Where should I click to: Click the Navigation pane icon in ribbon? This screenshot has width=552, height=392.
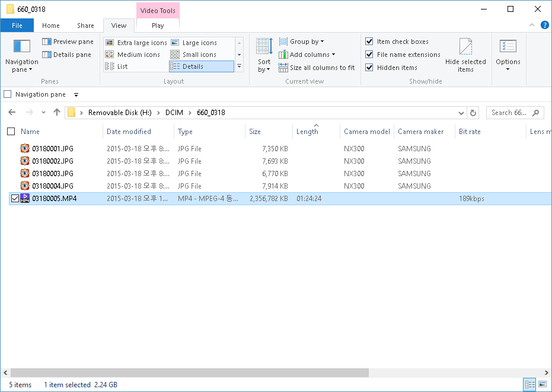click(22, 47)
